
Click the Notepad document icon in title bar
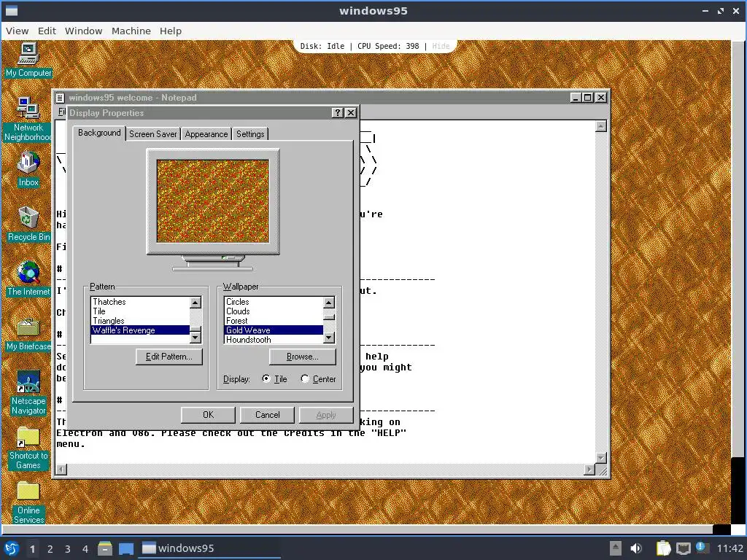point(60,98)
